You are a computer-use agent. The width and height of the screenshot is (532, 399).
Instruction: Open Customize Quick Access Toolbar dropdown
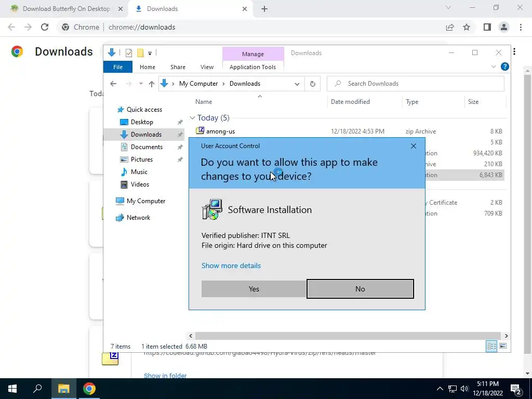click(x=150, y=54)
